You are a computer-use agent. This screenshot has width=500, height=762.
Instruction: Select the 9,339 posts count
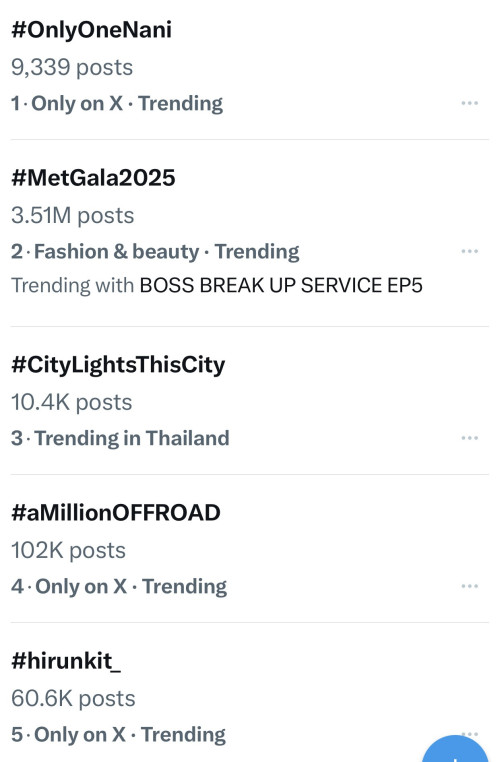coord(72,68)
